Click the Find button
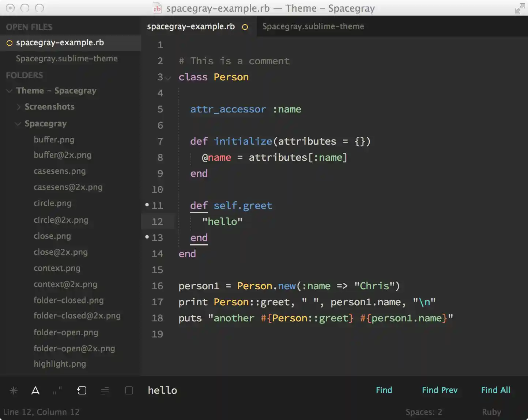Screen dimensions: 528x420 tap(384, 390)
